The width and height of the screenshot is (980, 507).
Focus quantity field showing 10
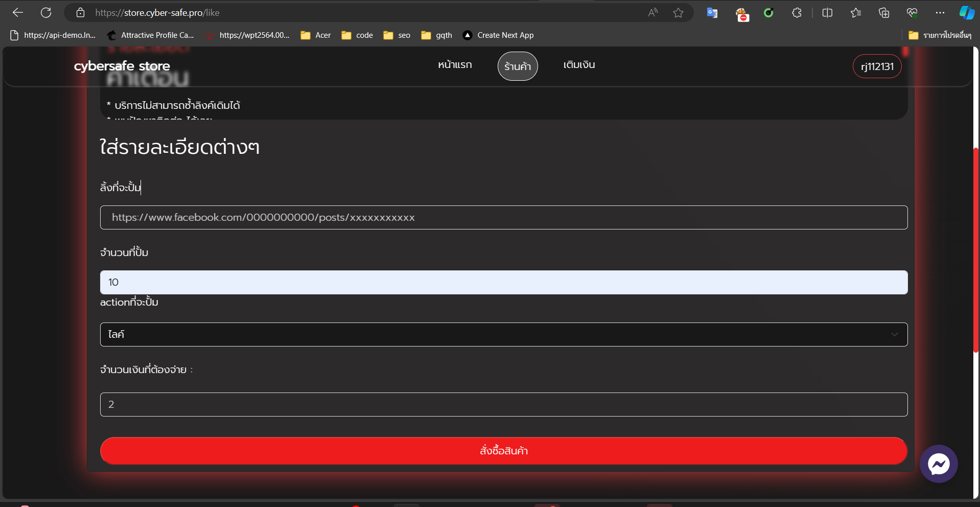click(504, 282)
